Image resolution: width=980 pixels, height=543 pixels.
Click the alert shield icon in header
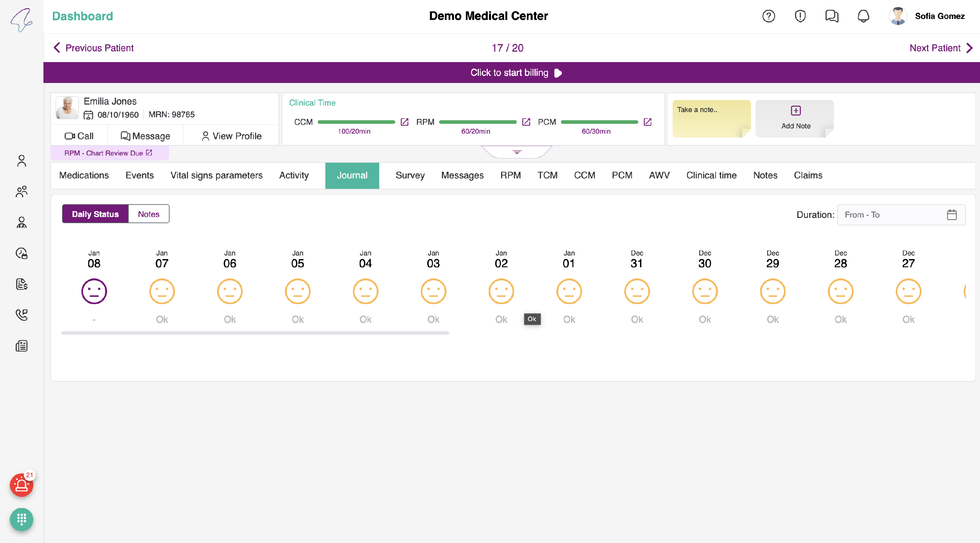tap(800, 16)
